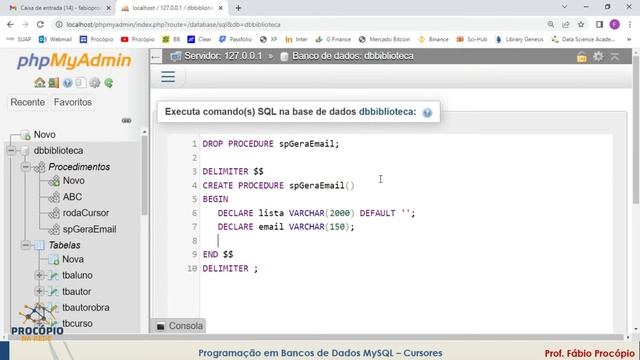Open browser side panel icon
This screenshot has height=360, width=640.
[599, 24]
